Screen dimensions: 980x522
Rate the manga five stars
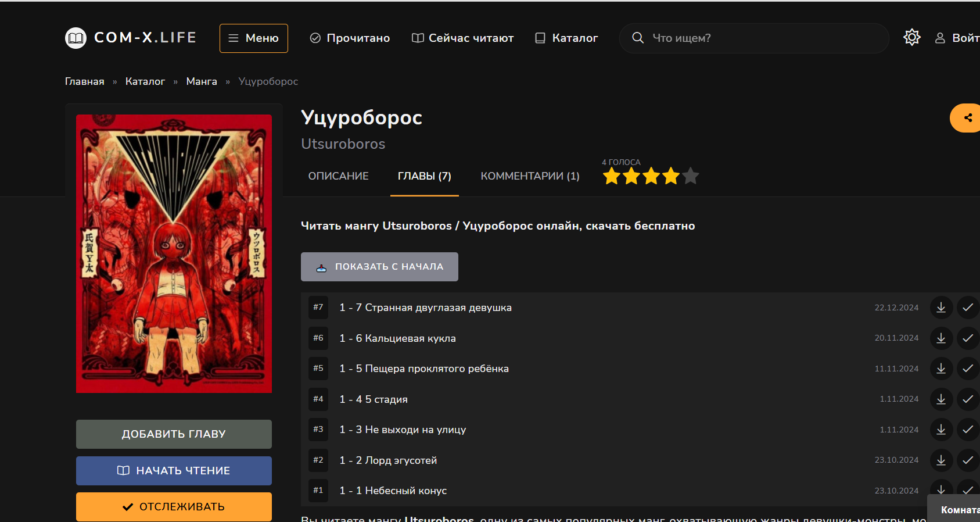point(691,176)
